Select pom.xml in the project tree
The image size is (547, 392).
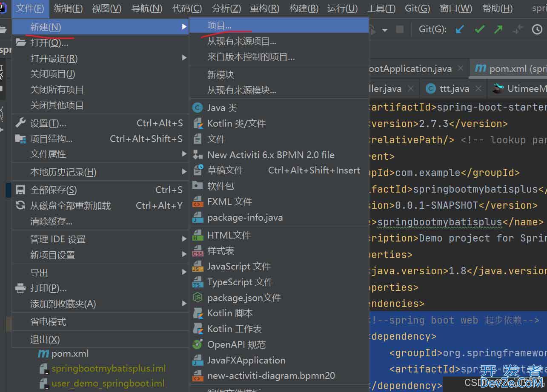coord(70,354)
